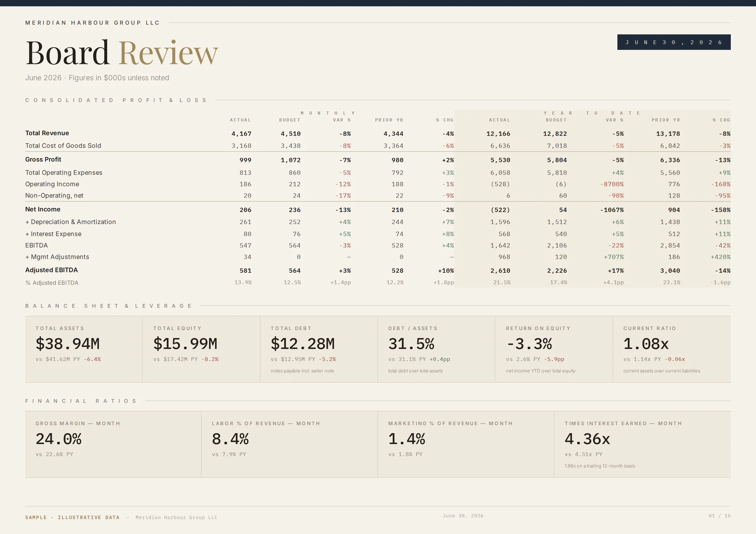756x534 pixels.
Task: Select the Total Cost of Goods Sold label
Action: (x=63, y=146)
